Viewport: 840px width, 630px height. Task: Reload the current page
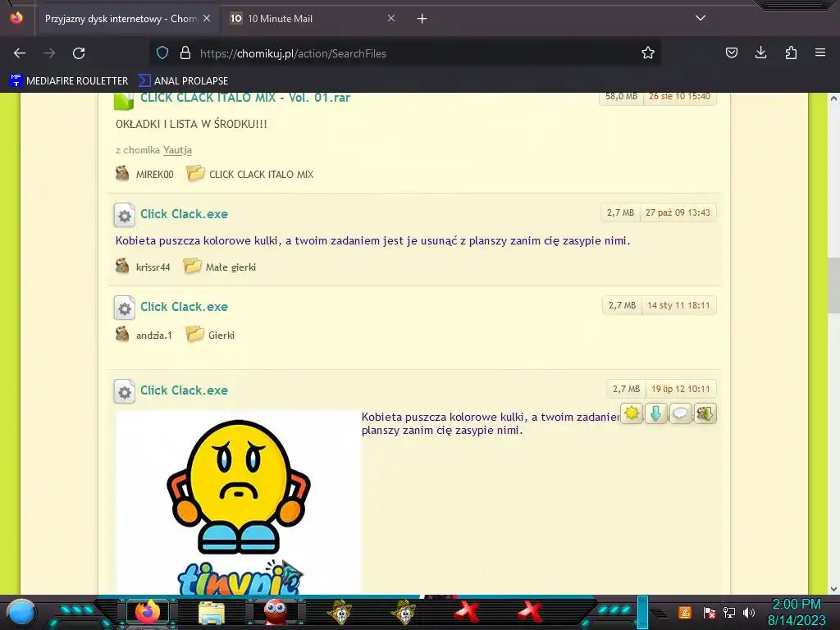point(79,53)
